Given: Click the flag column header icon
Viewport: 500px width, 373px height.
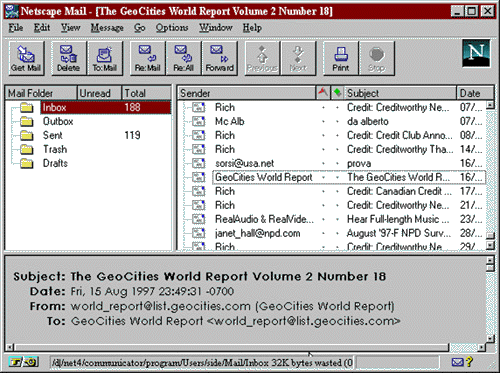Looking at the screenshot, I should coord(323,92).
